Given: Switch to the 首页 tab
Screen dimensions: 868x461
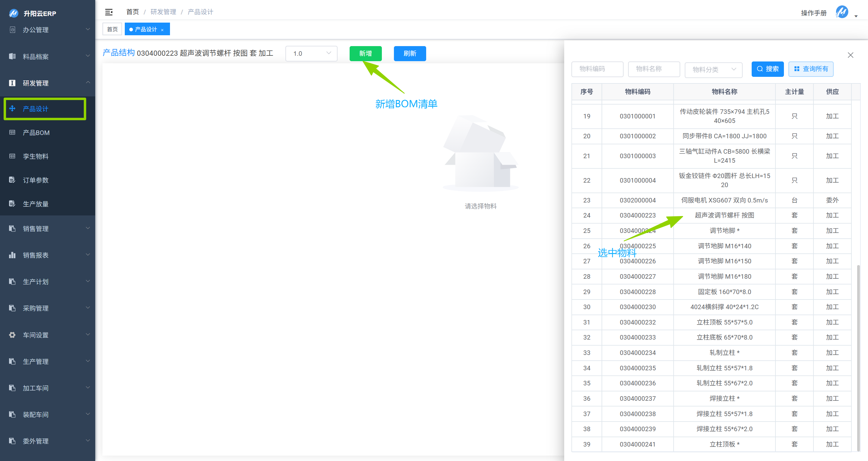Looking at the screenshot, I should tap(112, 29).
